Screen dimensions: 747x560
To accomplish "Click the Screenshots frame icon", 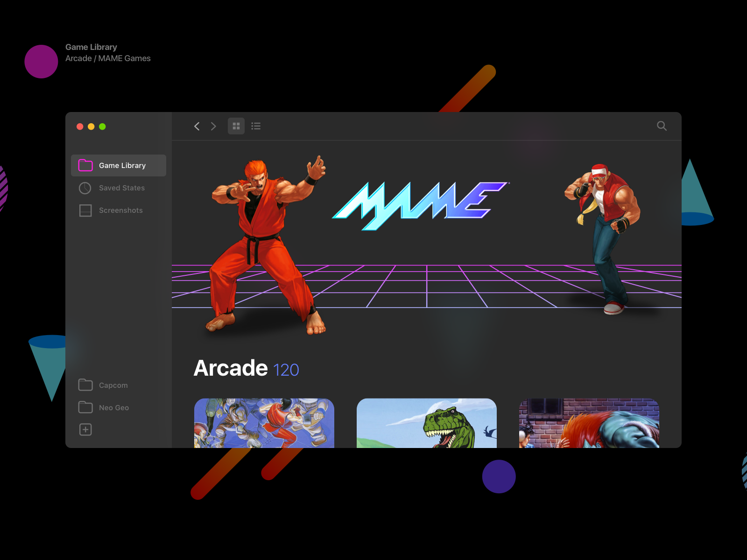I will click(x=85, y=210).
